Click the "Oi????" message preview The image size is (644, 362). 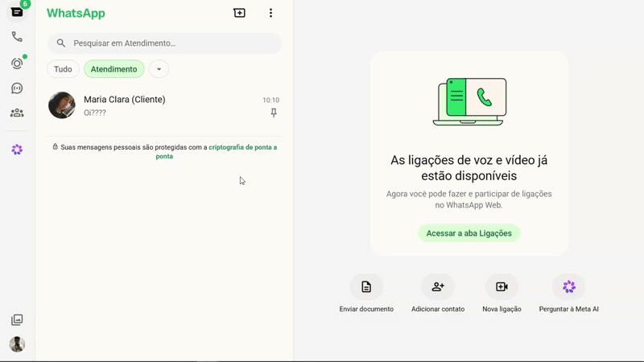click(x=95, y=113)
